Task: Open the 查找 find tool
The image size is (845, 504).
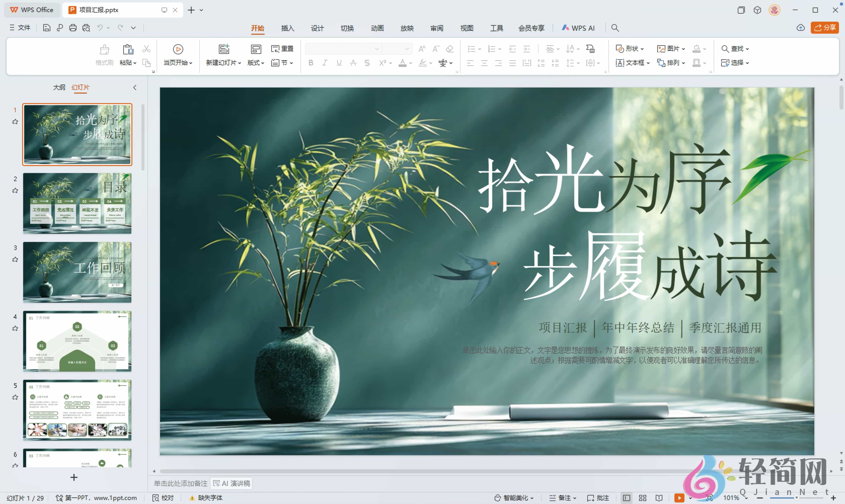Action: (735, 49)
